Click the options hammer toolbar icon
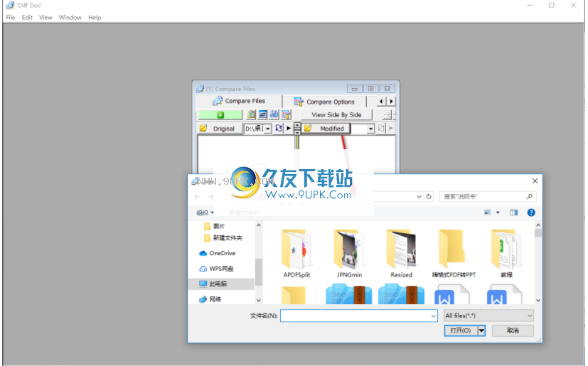588x366 pixels. click(x=287, y=114)
